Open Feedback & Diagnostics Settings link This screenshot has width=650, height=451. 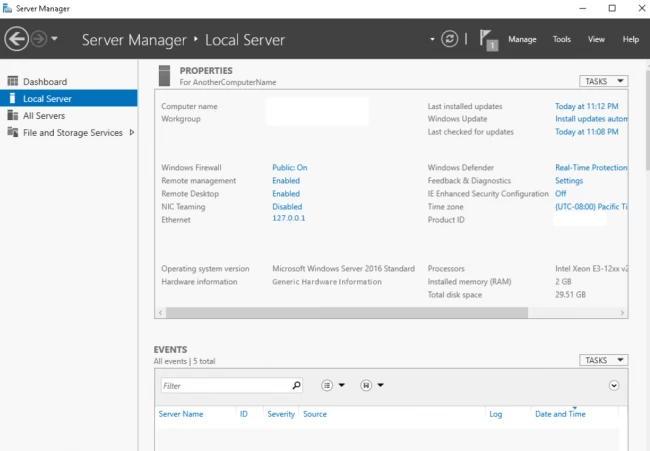569,180
